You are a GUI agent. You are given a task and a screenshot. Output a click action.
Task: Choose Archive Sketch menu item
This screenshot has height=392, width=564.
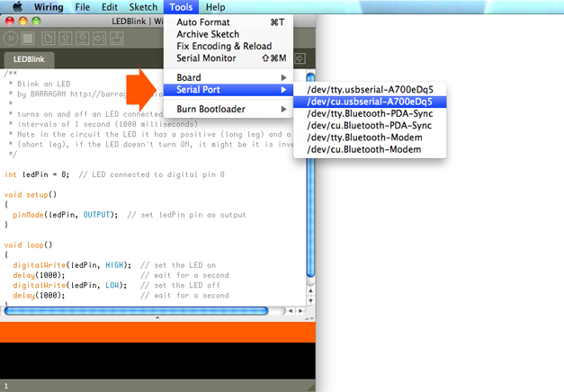tap(228, 34)
